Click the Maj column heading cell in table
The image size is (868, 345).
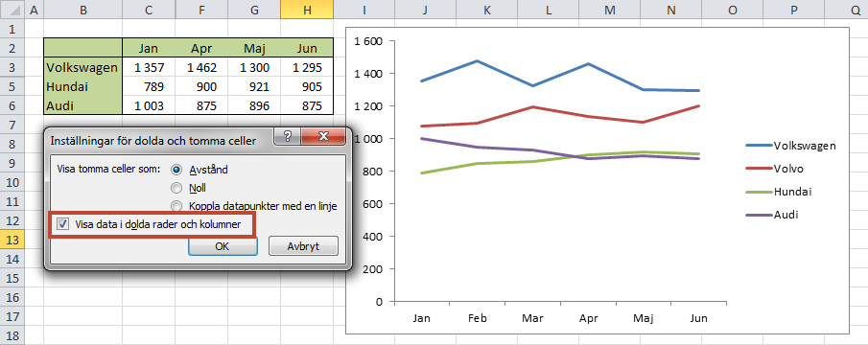(253, 48)
